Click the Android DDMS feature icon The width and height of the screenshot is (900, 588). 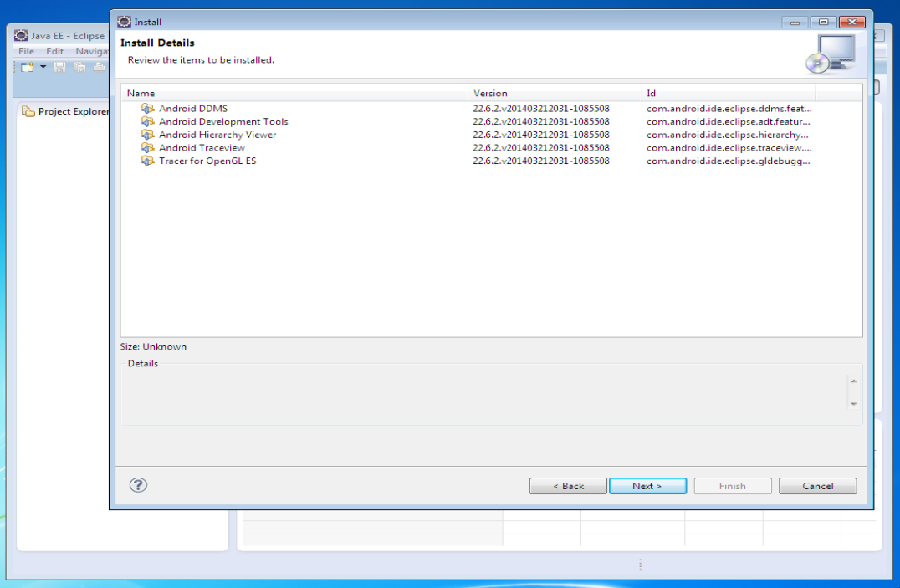click(147, 108)
